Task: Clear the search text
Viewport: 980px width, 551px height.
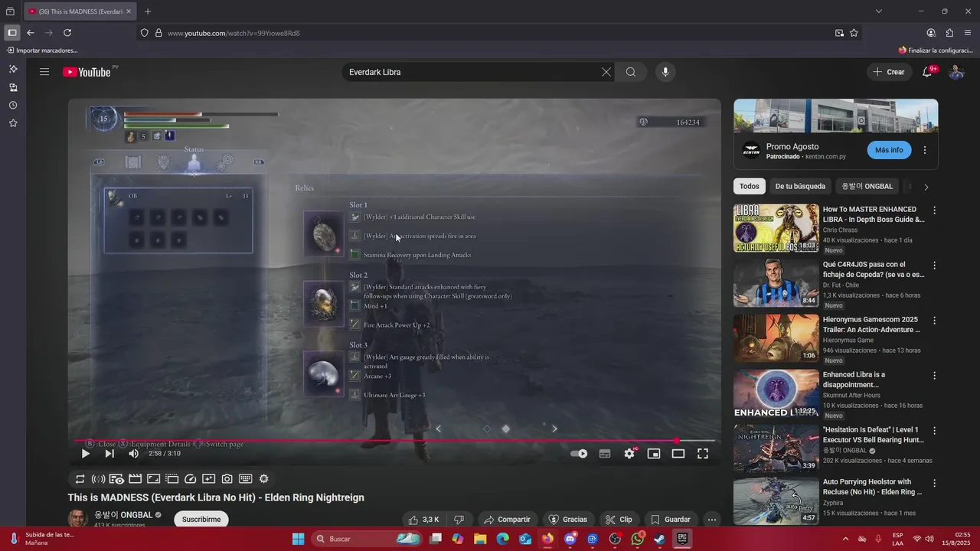Action: pyautogui.click(x=606, y=72)
